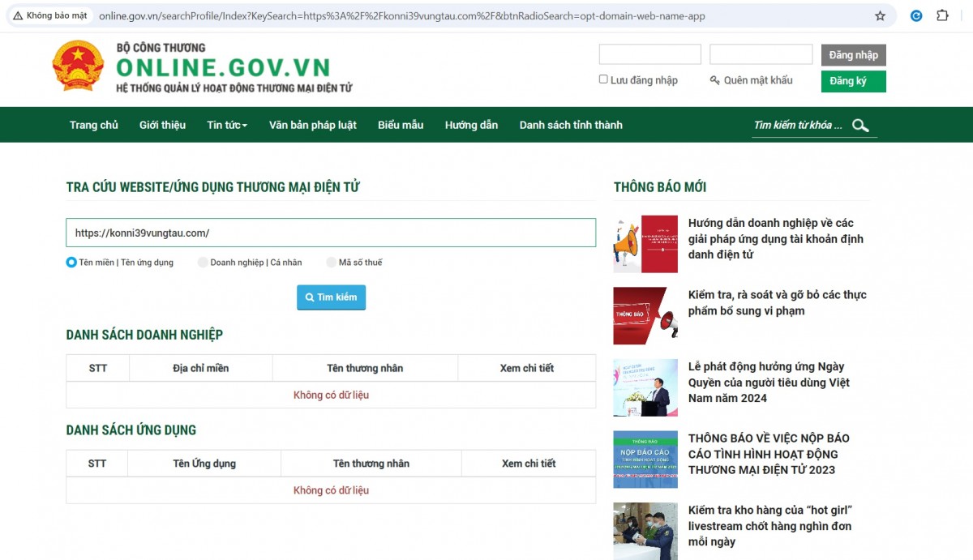
Task: Open the megaphone thumbnail for định danh điện tử
Action: [x=645, y=244]
